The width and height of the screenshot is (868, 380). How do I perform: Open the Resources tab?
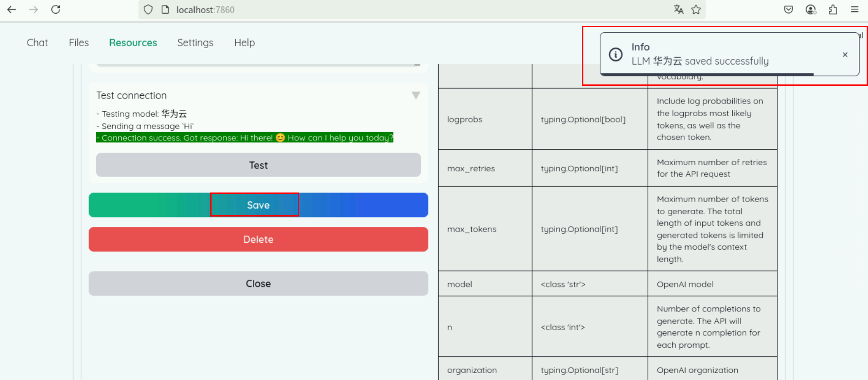click(x=133, y=43)
